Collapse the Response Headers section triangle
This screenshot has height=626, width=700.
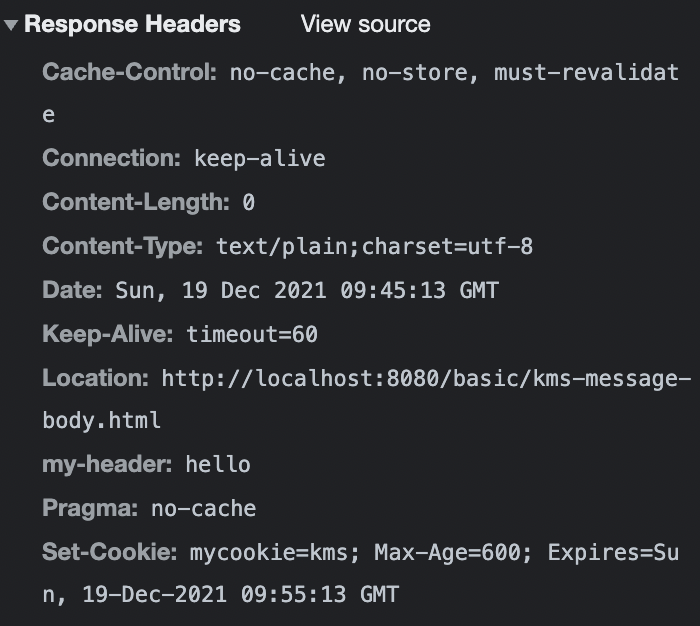pyautogui.click(x=11, y=25)
